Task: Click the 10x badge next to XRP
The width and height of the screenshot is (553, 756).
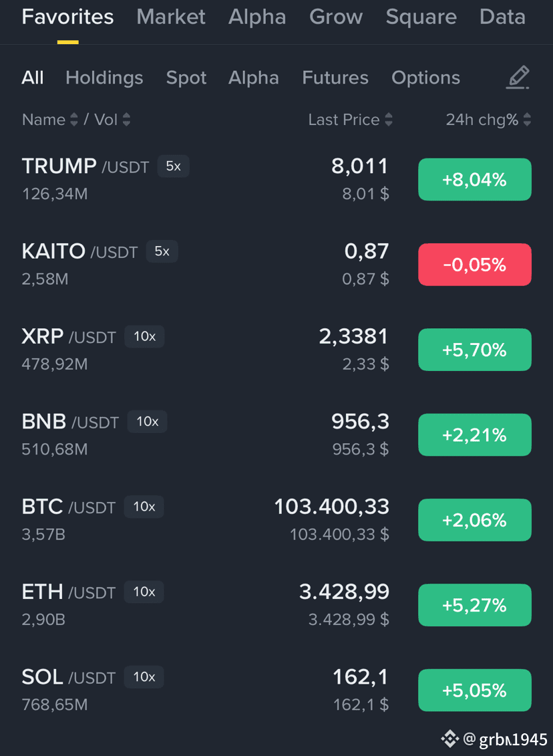Action: click(x=144, y=336)
